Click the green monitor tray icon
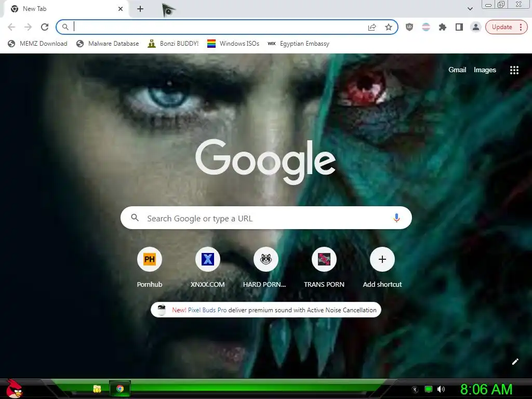This screenshot has width=532, height=399. click(429, 390)
